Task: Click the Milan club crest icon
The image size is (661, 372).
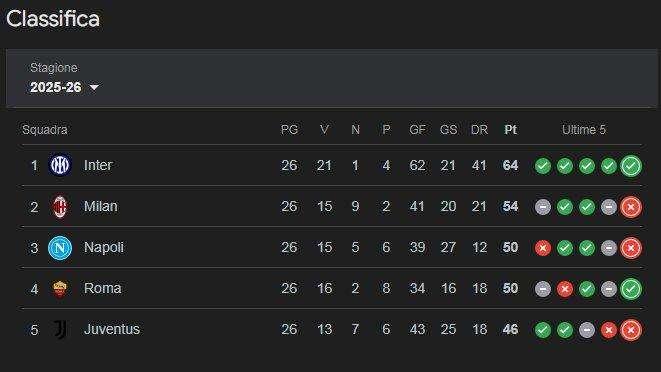Action: (60, 206)
